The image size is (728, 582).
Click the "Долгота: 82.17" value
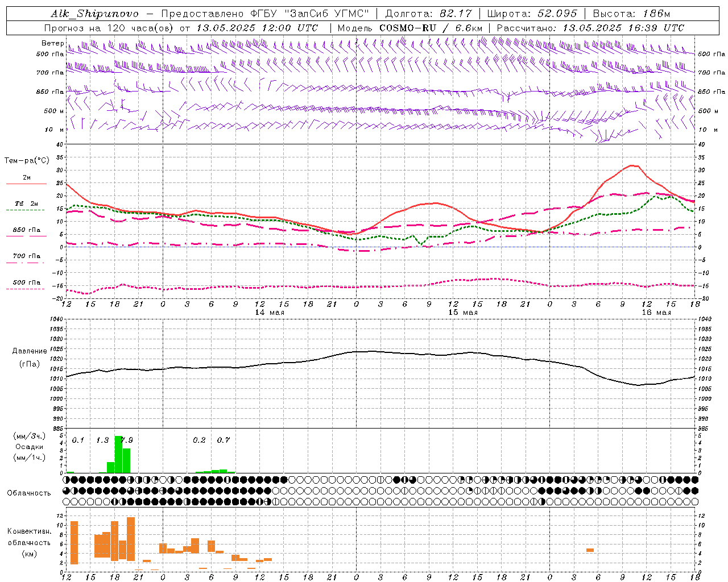click(x=429, y=14)
